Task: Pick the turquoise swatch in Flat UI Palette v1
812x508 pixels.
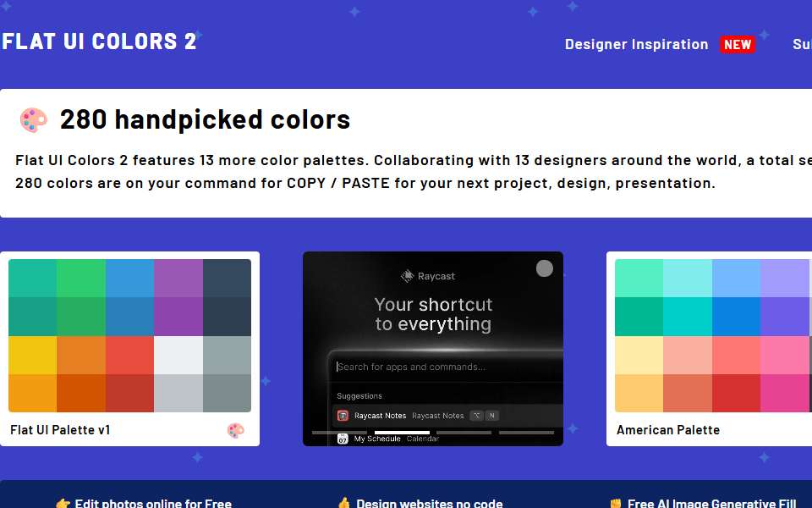Action: click(x=33, y=278)
